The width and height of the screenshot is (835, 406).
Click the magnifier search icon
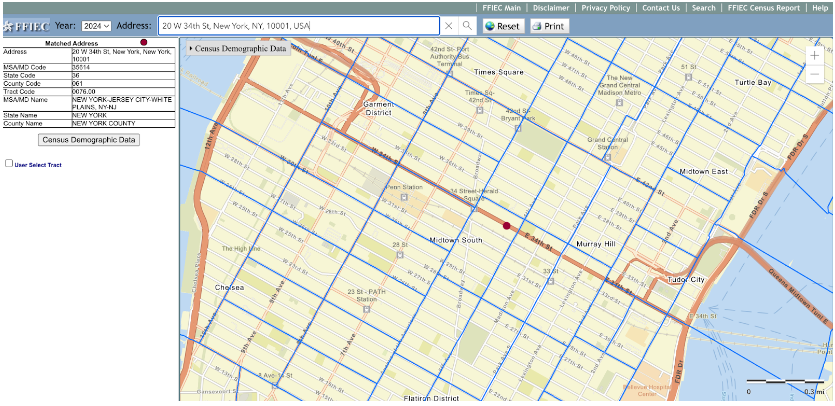(467, 26)
